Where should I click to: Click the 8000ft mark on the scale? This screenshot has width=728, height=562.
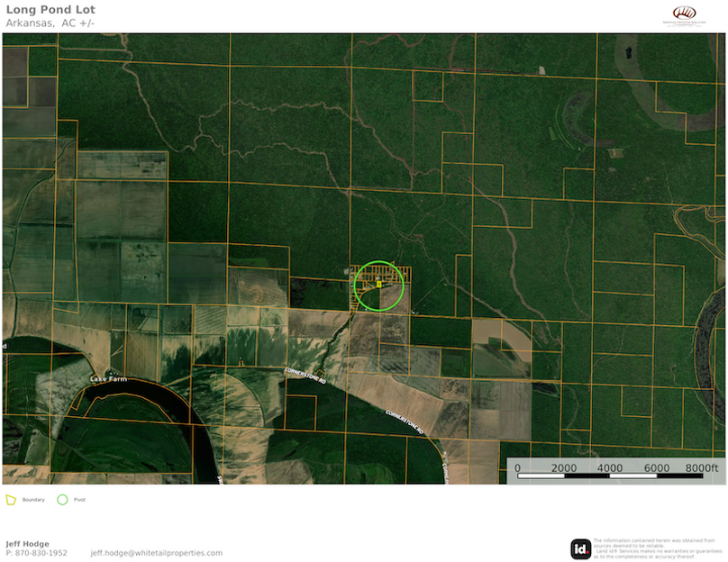click(702, 467)
